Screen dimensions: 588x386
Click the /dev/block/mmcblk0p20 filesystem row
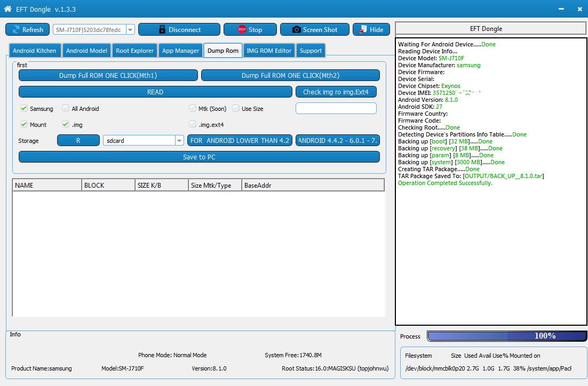tap(488, 368)
